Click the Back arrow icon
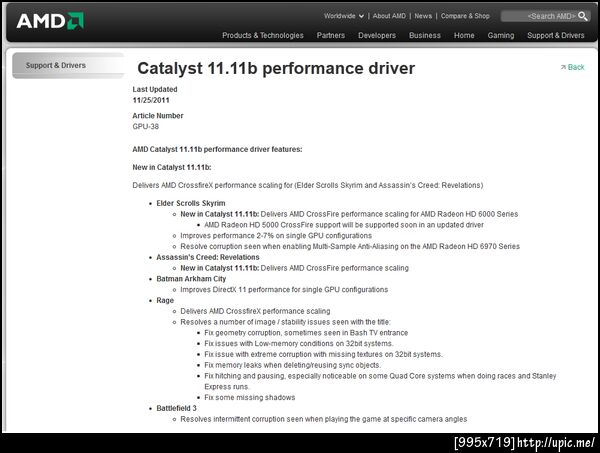This screenshot has width=600, height=453. pos(563,67)
